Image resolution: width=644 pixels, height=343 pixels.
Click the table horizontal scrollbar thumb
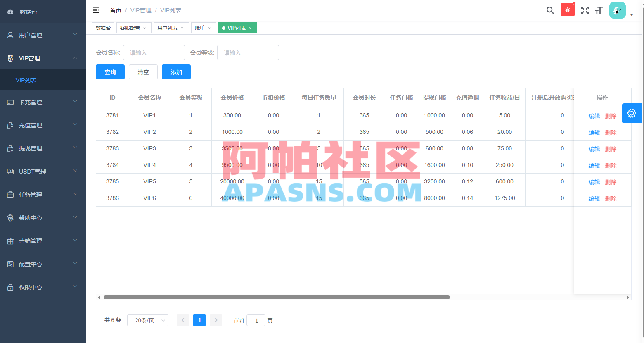coord(277,297)
